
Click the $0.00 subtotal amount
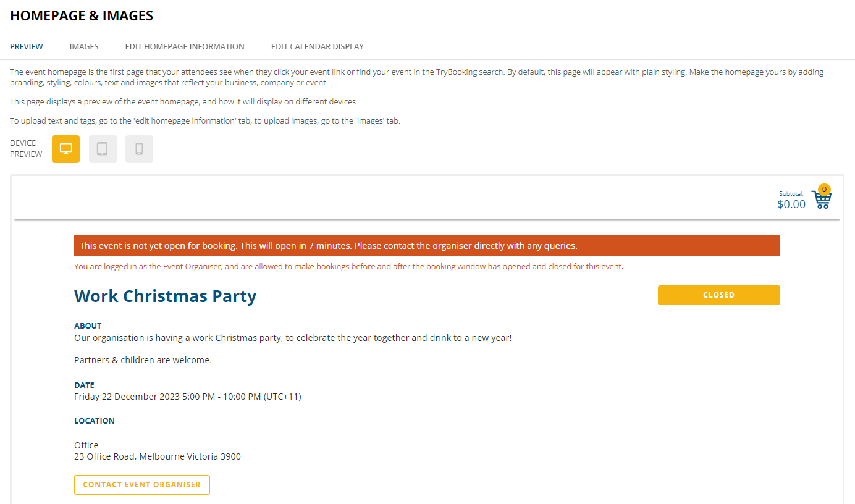[791, 204]
